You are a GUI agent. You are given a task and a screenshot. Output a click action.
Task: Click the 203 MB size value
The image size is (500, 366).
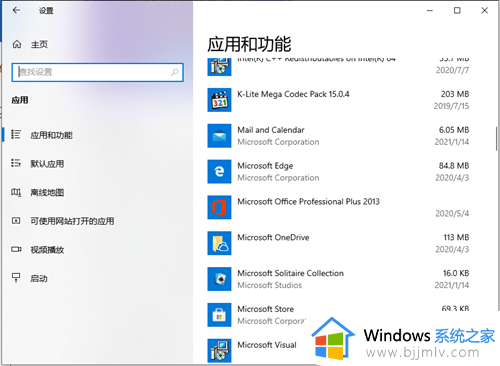[455, 94]
